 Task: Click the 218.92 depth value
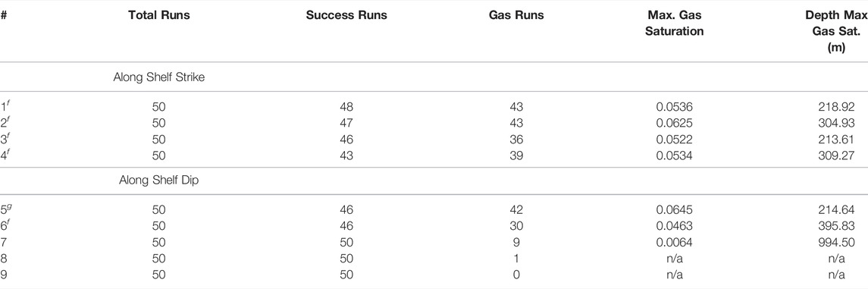point(836,107)
